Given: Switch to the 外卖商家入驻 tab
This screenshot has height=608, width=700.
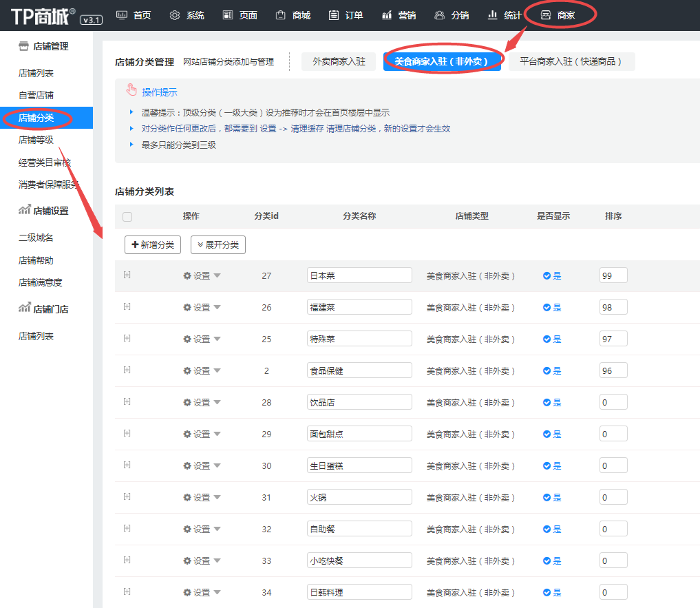Looking at the screenshot, I should pos(338,61).
